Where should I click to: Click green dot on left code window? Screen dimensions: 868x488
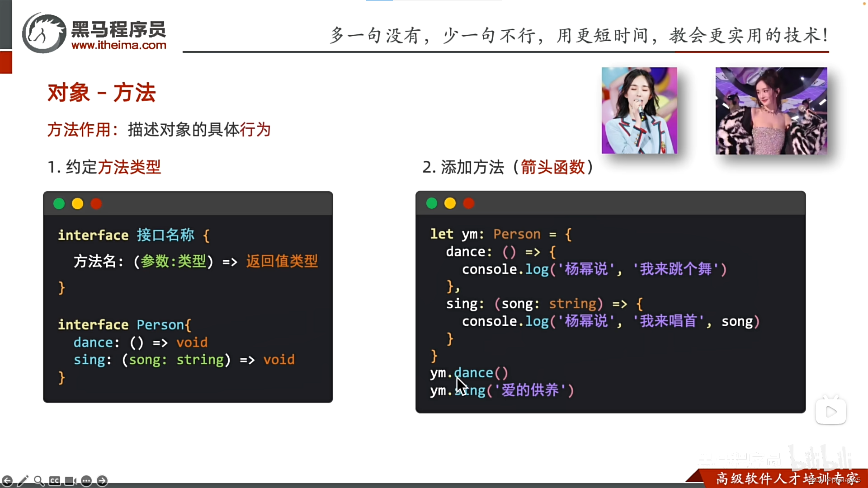pos(59,204)
